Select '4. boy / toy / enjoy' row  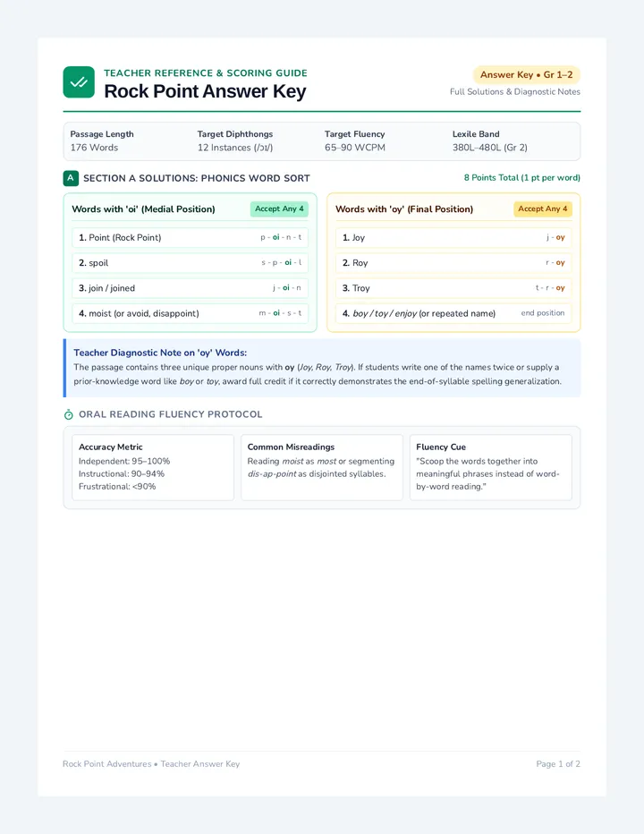(453, 313)
